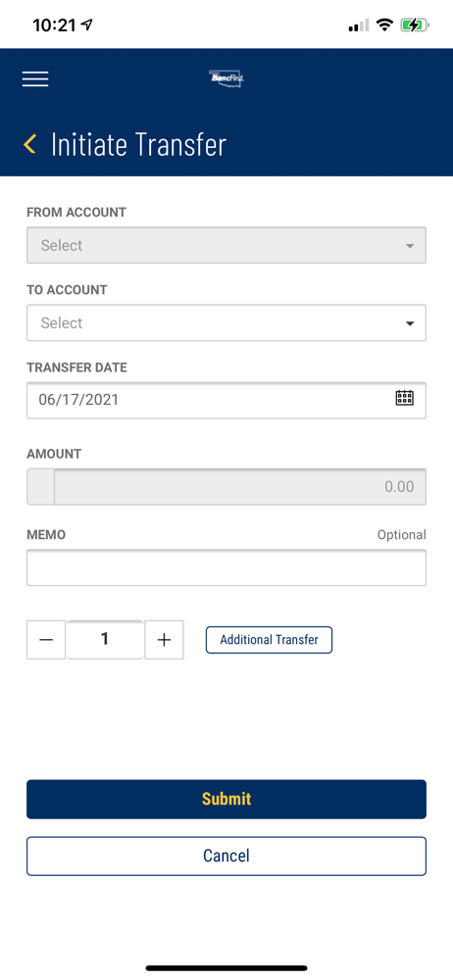The height and width of the screenshot is (980, 453).
Task: Open the calendar picker icon
Action: click(405, 398)
